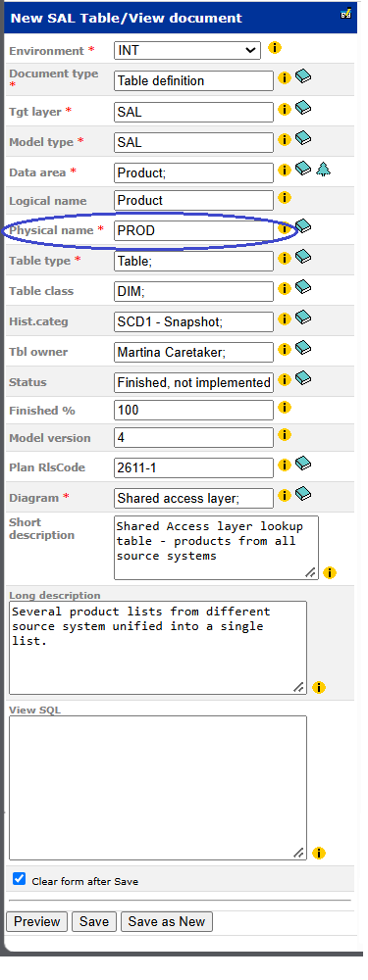
Task: Click the Data area field containing Product;
Action: point(193,172)
